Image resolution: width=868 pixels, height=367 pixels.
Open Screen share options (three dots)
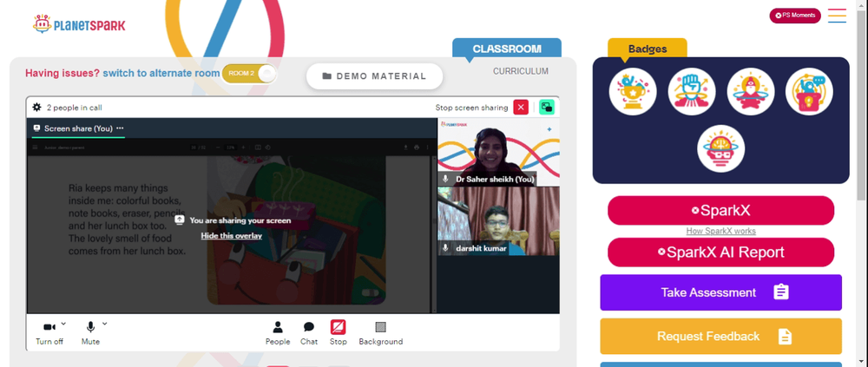coord(120,128)
